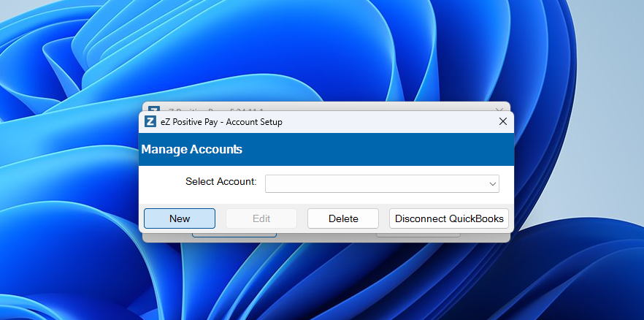Expand the Select Account dropdown chevron
Viewport: 644px width, 320px height.
click(492, 184)
